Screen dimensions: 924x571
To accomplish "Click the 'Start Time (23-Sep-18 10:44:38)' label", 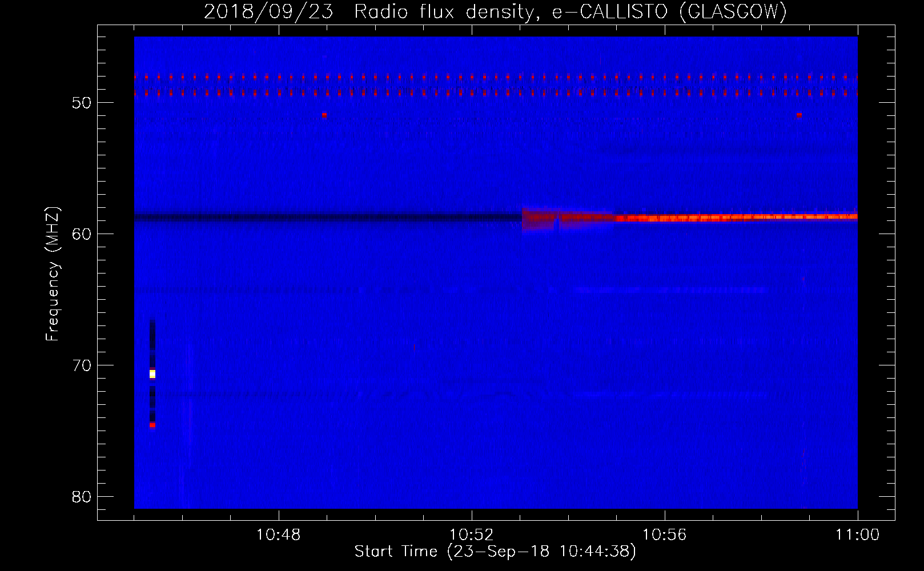I will point(495,552).
